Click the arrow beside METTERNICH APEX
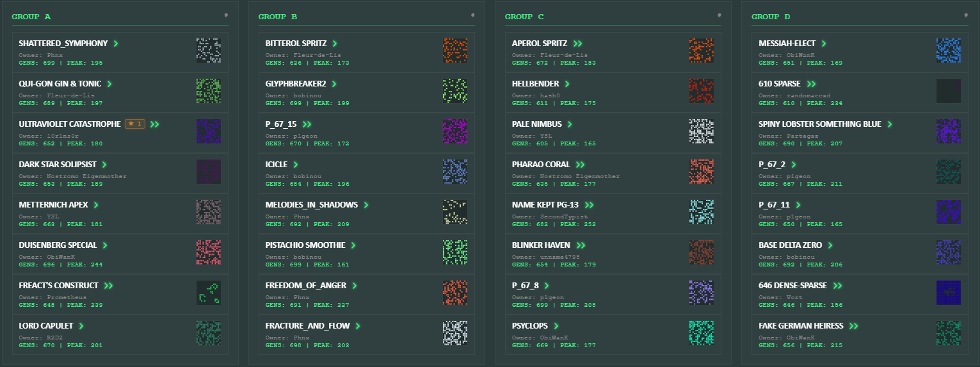980x367 pixels. [96, 205]
